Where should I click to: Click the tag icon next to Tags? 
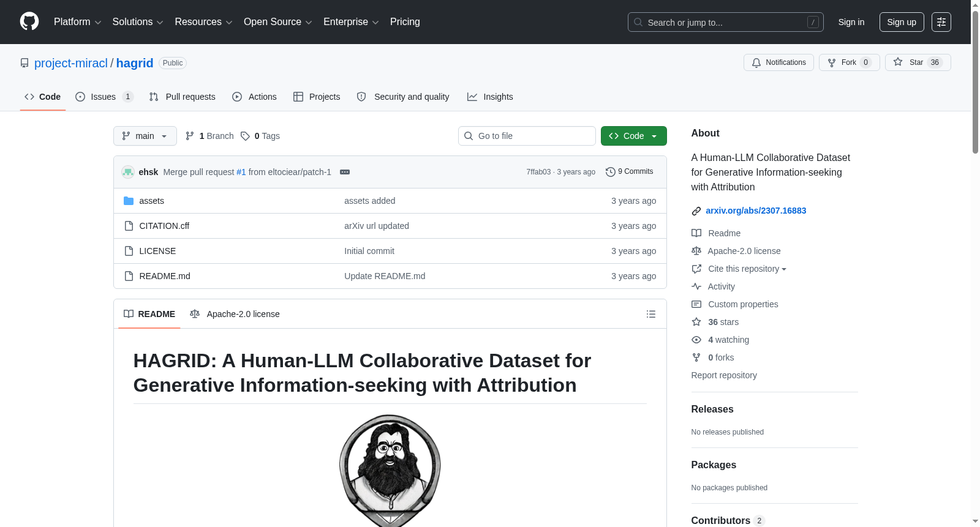245,136
